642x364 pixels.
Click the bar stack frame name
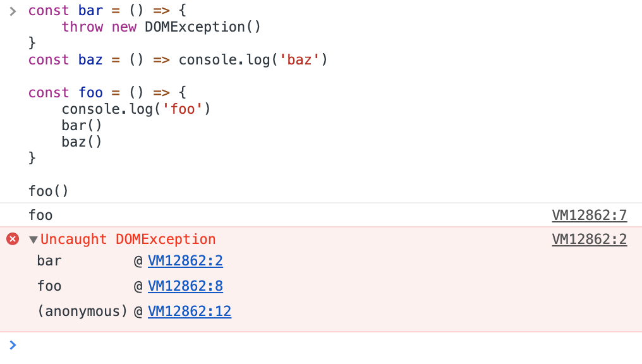point(49,261)
